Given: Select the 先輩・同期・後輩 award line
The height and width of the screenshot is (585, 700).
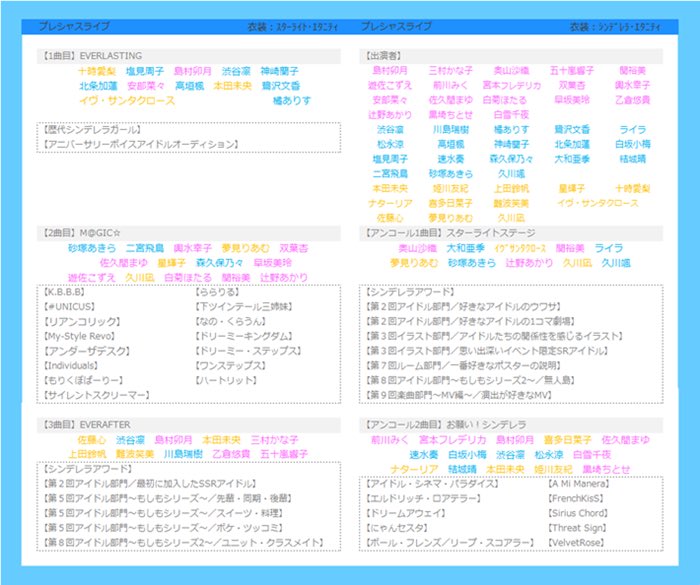Looking at the screenshot, I should [168, 499].
